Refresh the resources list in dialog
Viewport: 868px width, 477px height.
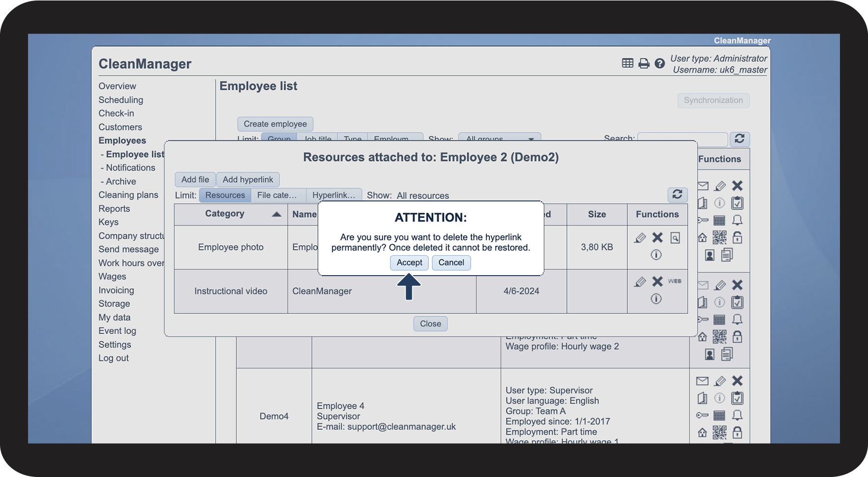[x=677, y=195]
